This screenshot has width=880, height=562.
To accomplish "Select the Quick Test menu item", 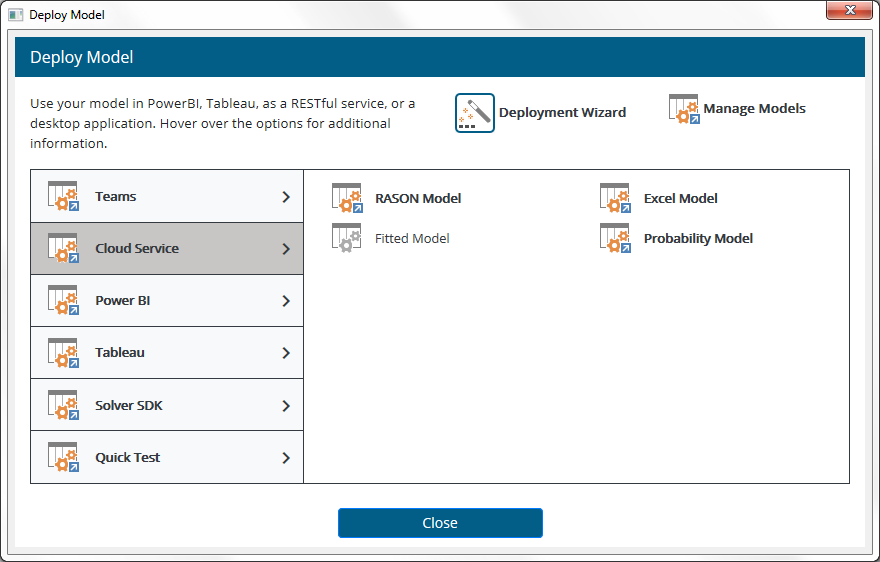I will [x=128, y=457].
